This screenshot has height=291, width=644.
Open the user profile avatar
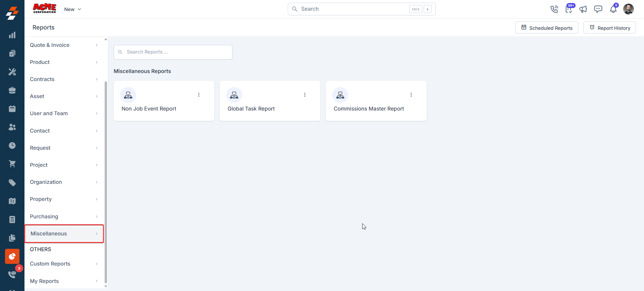[629, 9]
